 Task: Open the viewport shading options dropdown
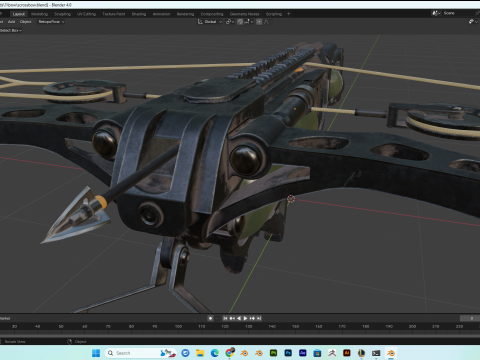pyautogui.click(x=473, y=22)
